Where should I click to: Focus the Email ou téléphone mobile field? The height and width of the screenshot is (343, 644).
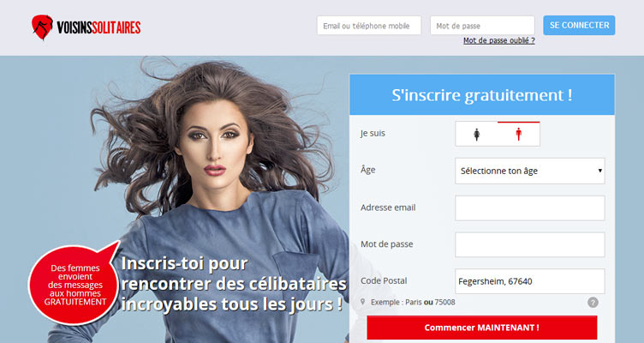(x=369, y=26)
